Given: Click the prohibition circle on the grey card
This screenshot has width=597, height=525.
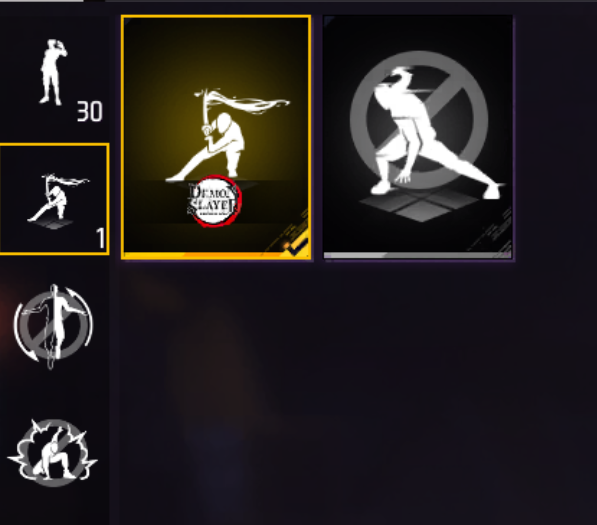Looking at the screenshot, I should pos(419,120).
